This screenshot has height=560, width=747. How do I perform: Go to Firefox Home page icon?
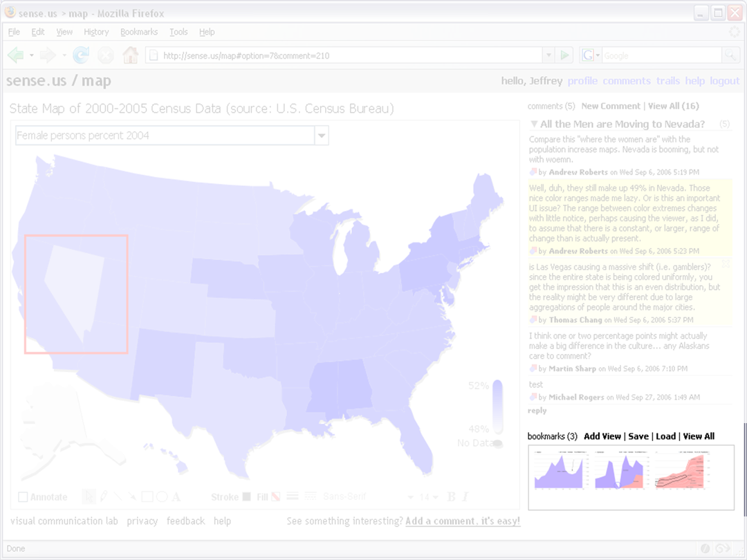click(x=129, y=55)
